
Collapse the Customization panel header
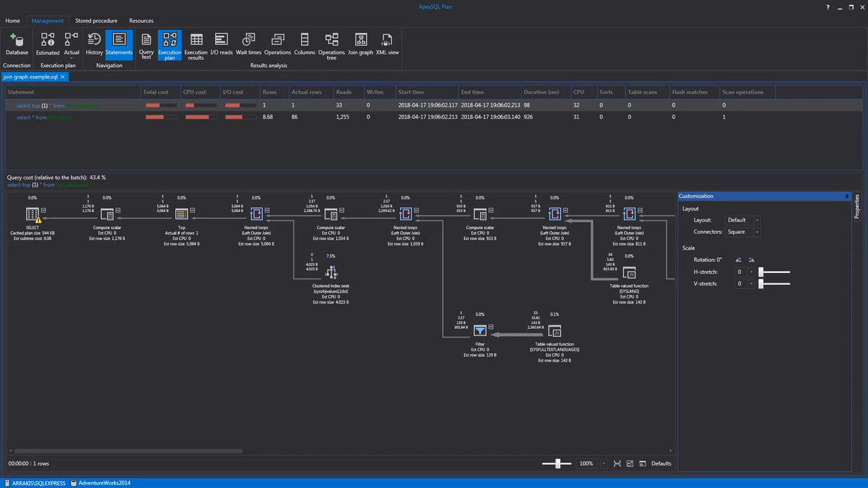click(x=846, y=196)
